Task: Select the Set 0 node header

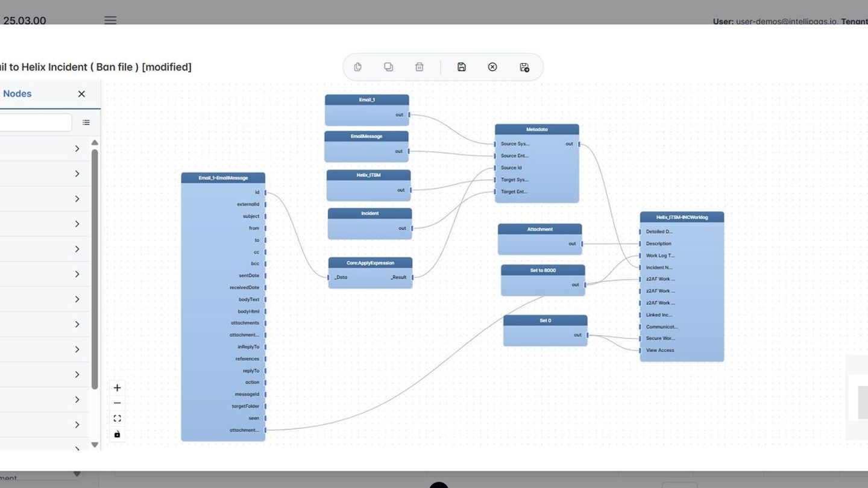Action: [x=546, y=321]
